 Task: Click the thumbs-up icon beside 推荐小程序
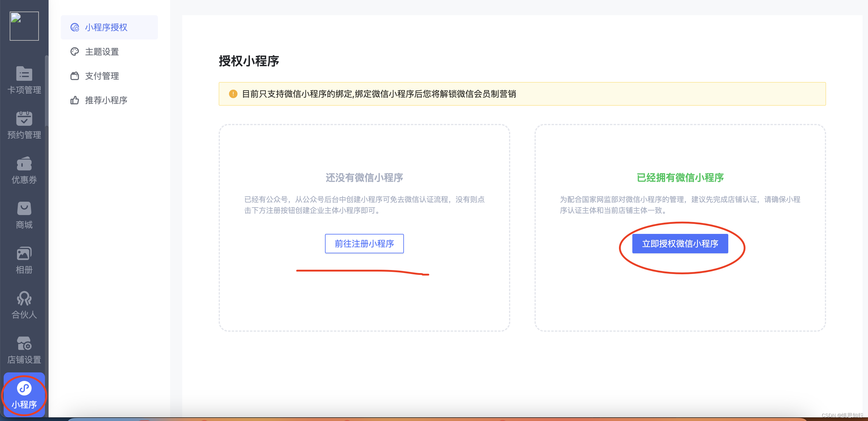pos(74,100)
